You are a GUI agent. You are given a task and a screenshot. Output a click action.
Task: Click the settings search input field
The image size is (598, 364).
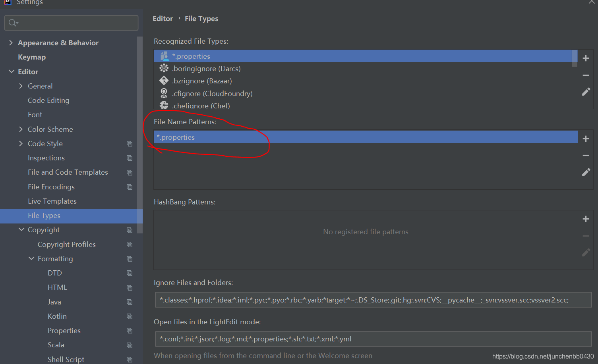coord(72,23)
